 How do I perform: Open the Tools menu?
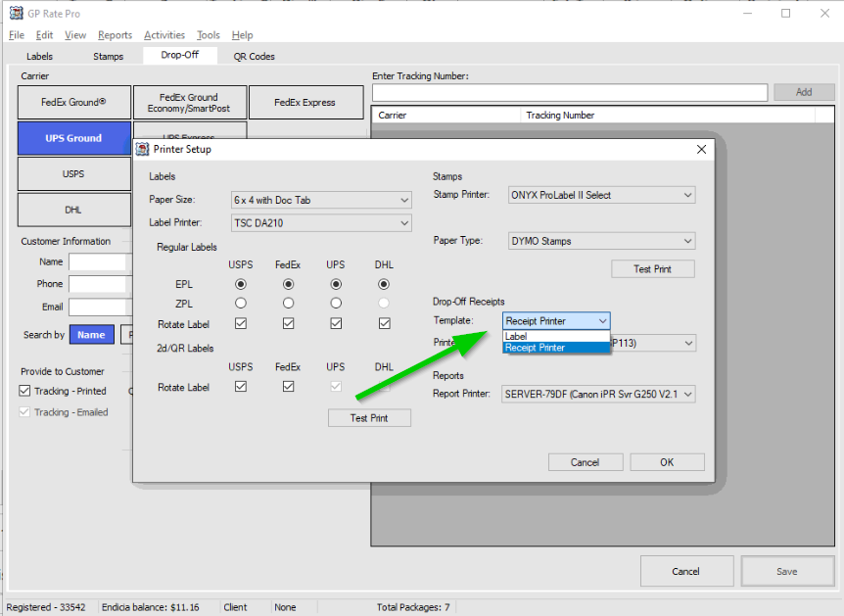pos(209,35)
